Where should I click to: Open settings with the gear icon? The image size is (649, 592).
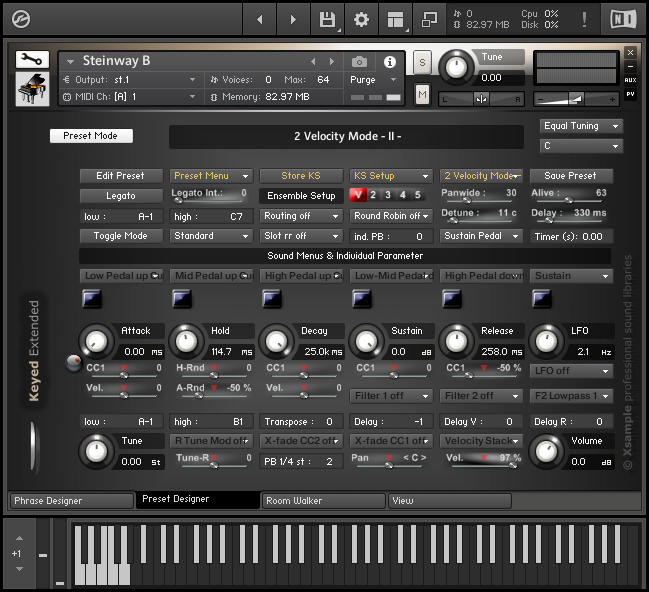pyautogui.click(x=361, y=19)
